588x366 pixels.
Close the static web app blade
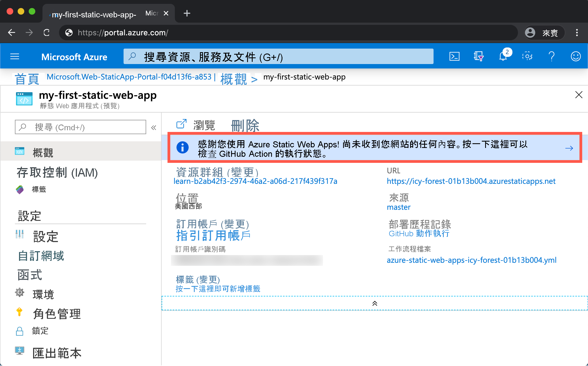pos(579,95)
